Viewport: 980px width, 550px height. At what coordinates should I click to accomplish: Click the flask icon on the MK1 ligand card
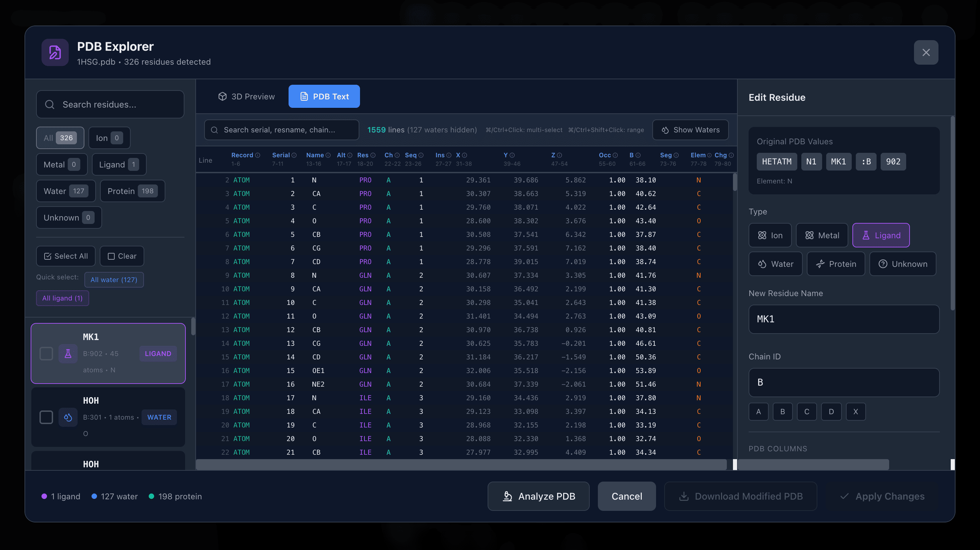(68, 353)
